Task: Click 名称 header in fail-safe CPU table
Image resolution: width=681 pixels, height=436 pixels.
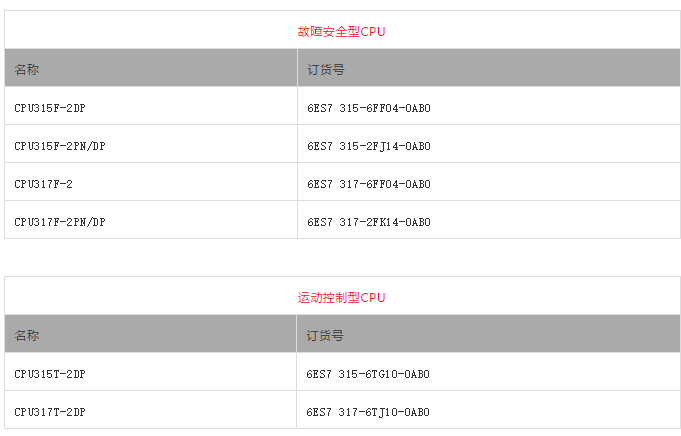Action: click(x=28, y=70)
